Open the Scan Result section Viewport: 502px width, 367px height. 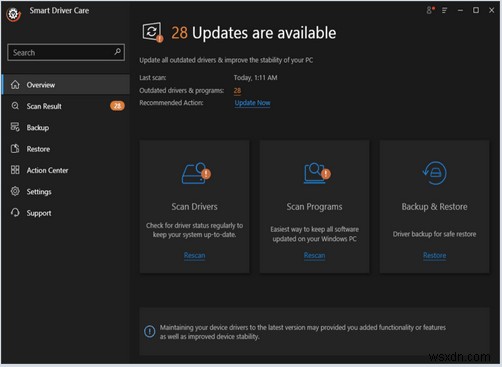[x=66, y=106]
